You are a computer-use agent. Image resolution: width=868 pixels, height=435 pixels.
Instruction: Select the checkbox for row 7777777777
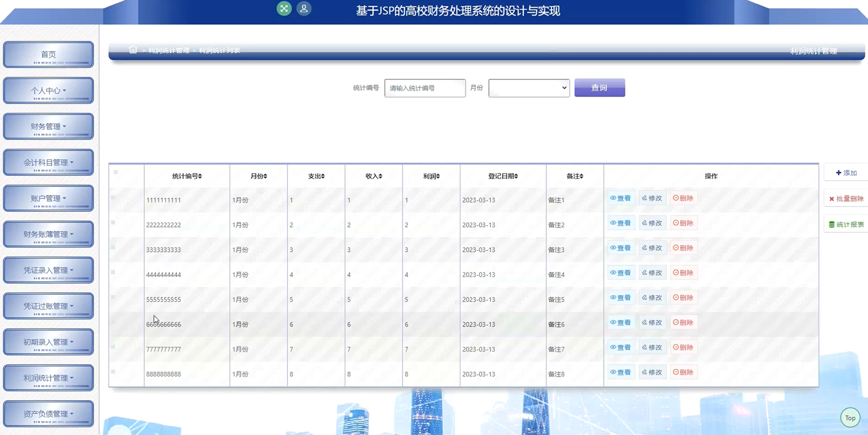113,347
